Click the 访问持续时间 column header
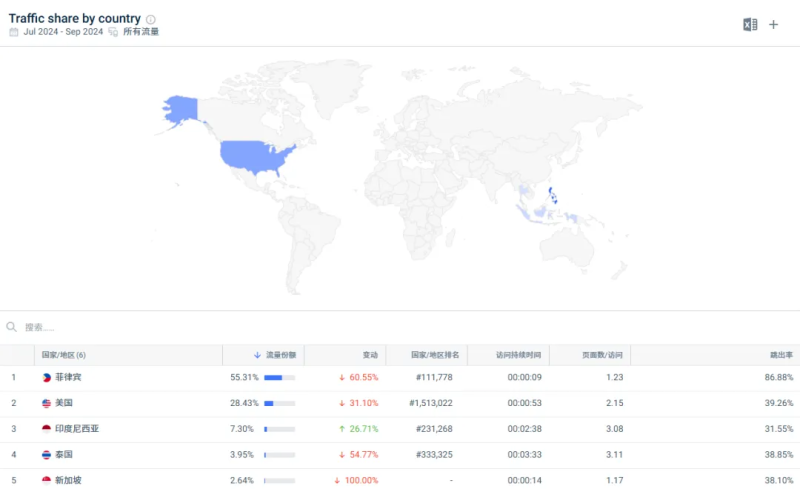 (x=518, y=355)
